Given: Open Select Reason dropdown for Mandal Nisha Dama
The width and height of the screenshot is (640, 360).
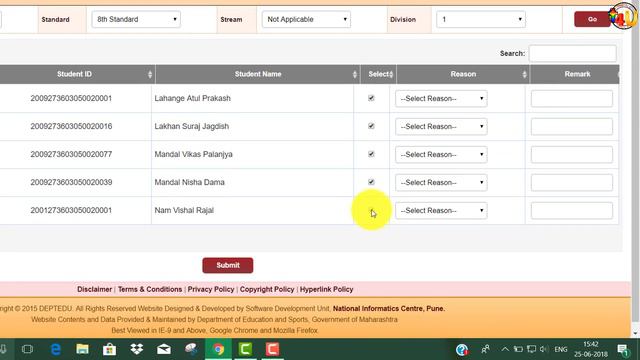Looking at the screenshot, I should click(x=441, y=182).
